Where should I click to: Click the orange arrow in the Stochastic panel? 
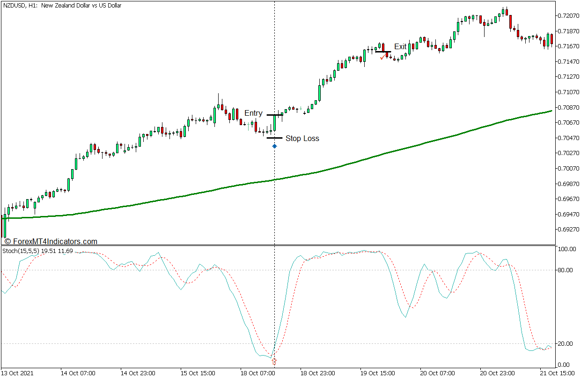click(x=274, y=361)
